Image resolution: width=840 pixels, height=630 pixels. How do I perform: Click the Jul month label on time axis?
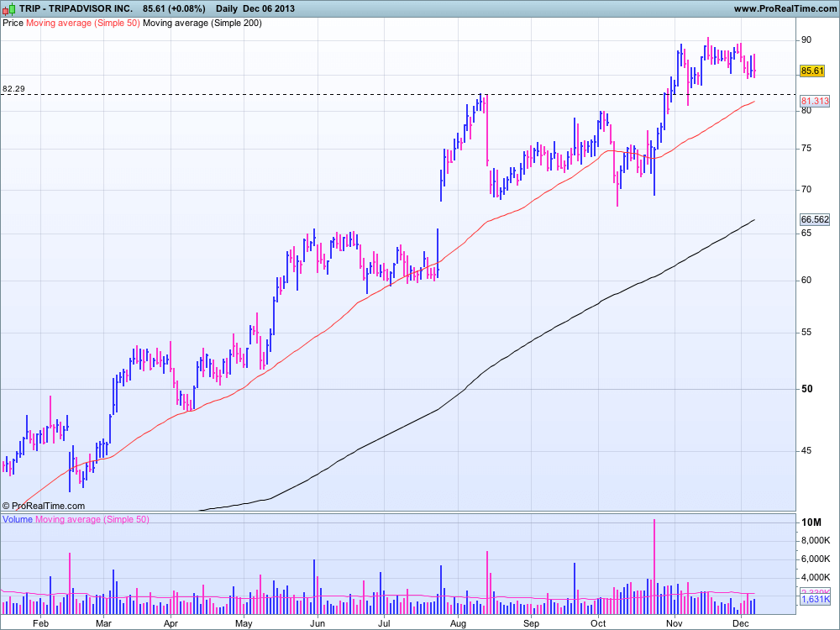(x=384, y=623)
